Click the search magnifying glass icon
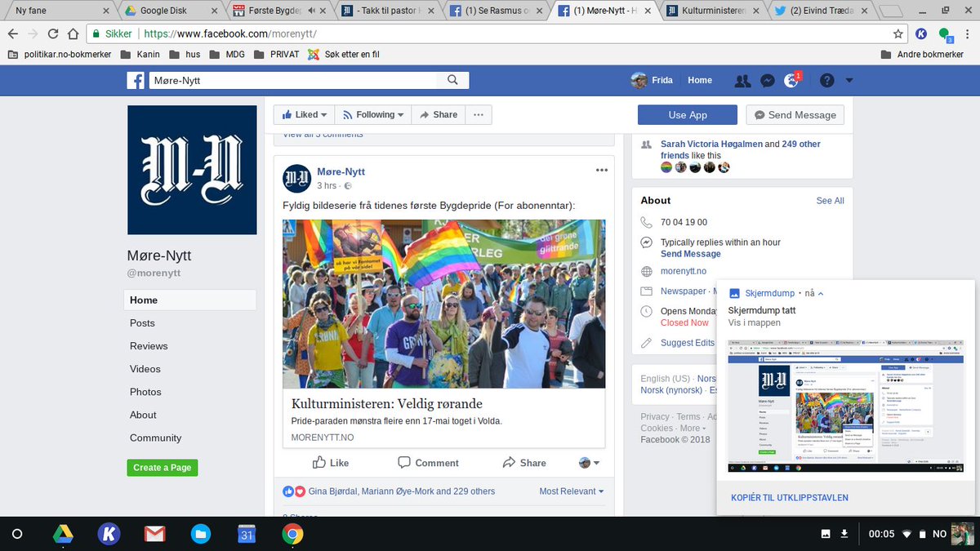The height and width of the screenshot is (551, 980). click(452, 80)
